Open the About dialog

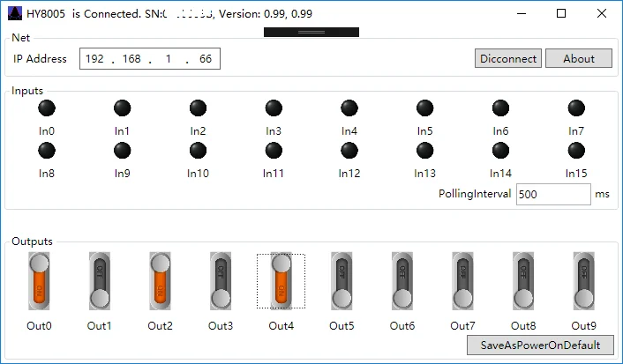point(579,58)
